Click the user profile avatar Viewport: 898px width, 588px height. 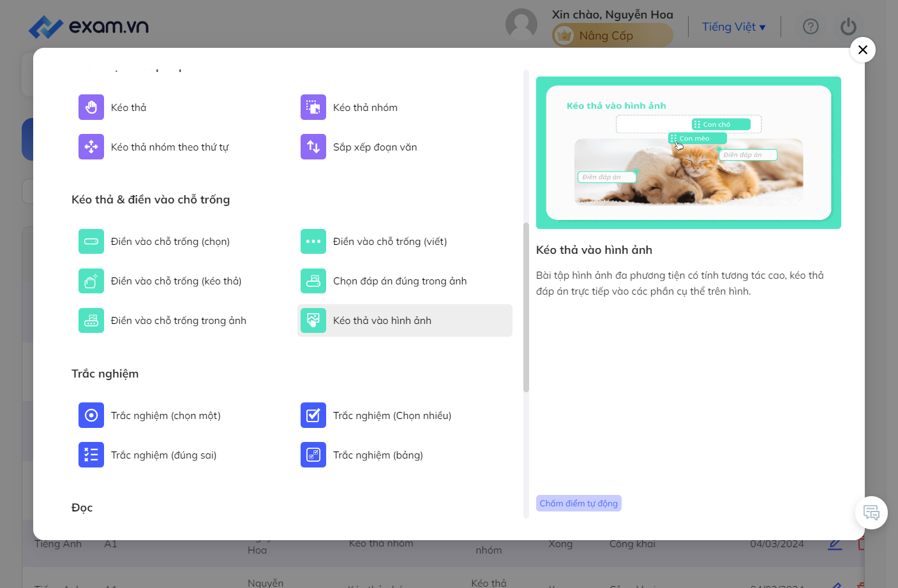tap(521, 24)
